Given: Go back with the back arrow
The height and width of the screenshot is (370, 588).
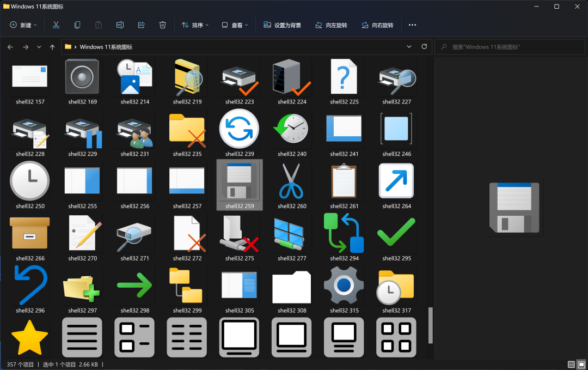Looking at the screenshot, I should tap(10, 47).
